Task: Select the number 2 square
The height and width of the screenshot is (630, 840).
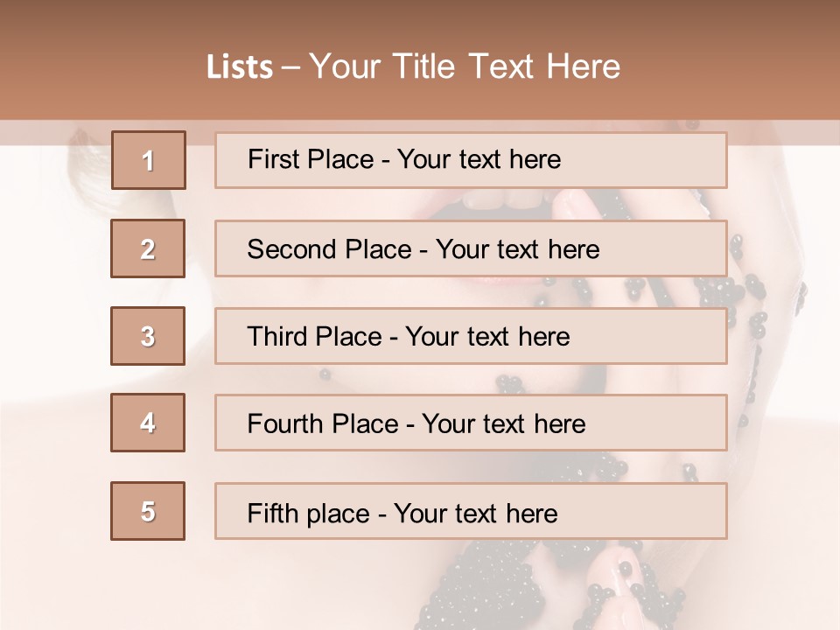Action: (x=148, y=248)
